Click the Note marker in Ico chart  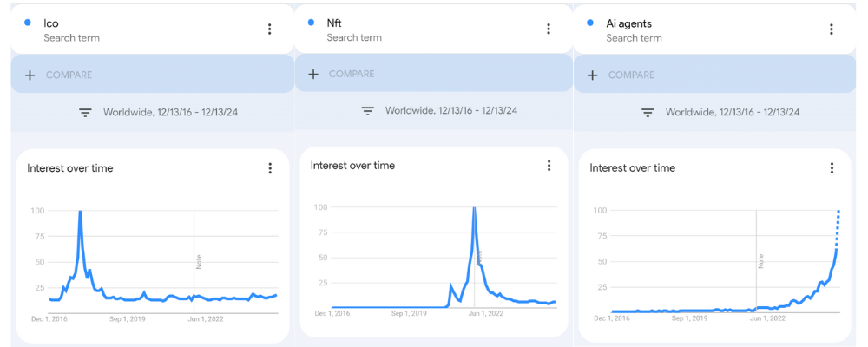pyautogui.click(x=198, y=261)
